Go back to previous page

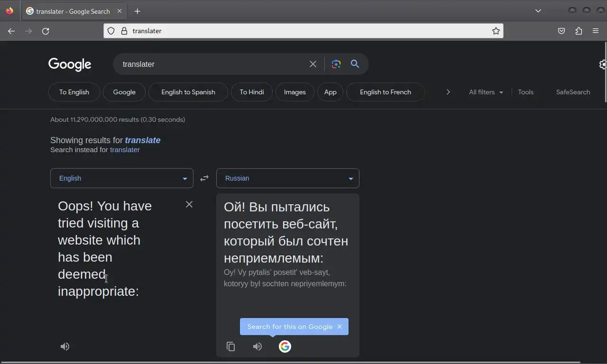click(11, 31)
